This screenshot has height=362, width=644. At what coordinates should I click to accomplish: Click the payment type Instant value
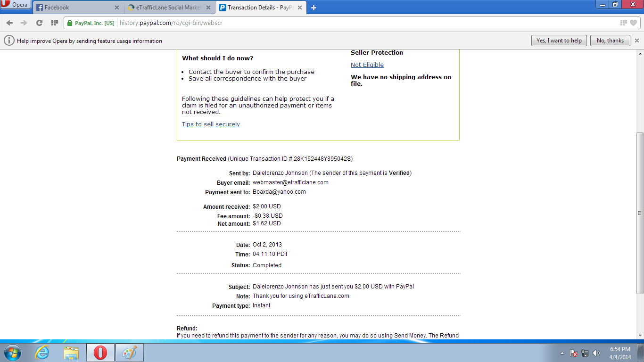(262, 305)
